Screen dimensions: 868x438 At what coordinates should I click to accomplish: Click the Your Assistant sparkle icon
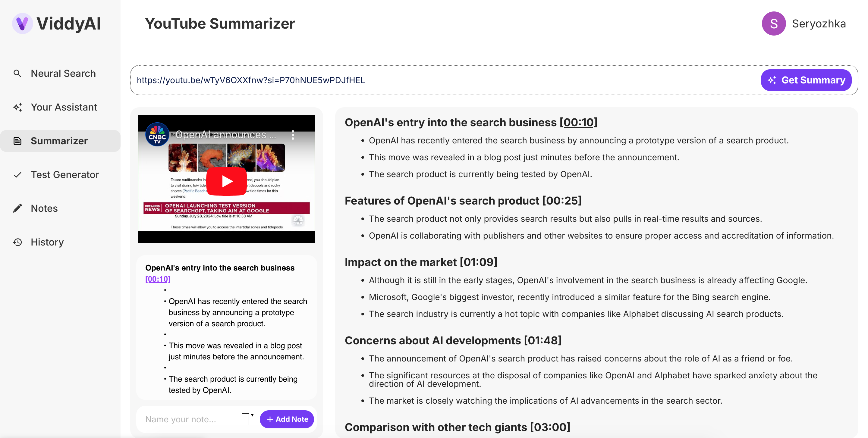point(17,107)
